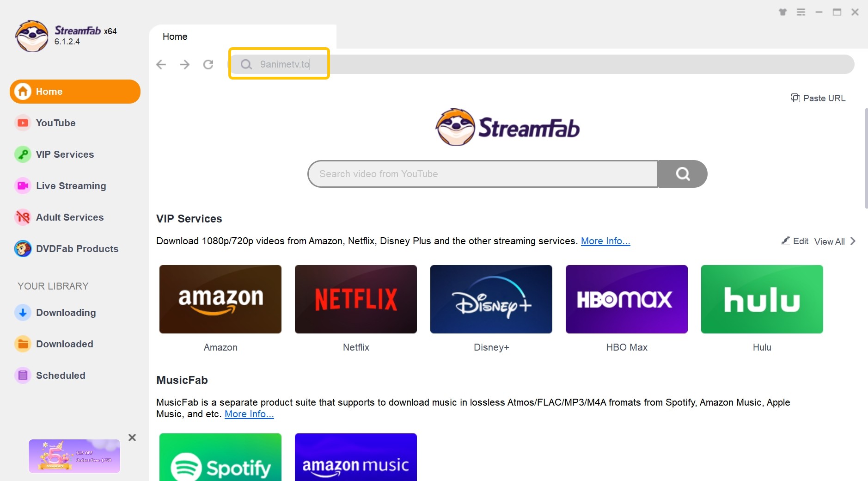Select Home in the sidebar
Viewport: 868px width, 481px height.
75,92
